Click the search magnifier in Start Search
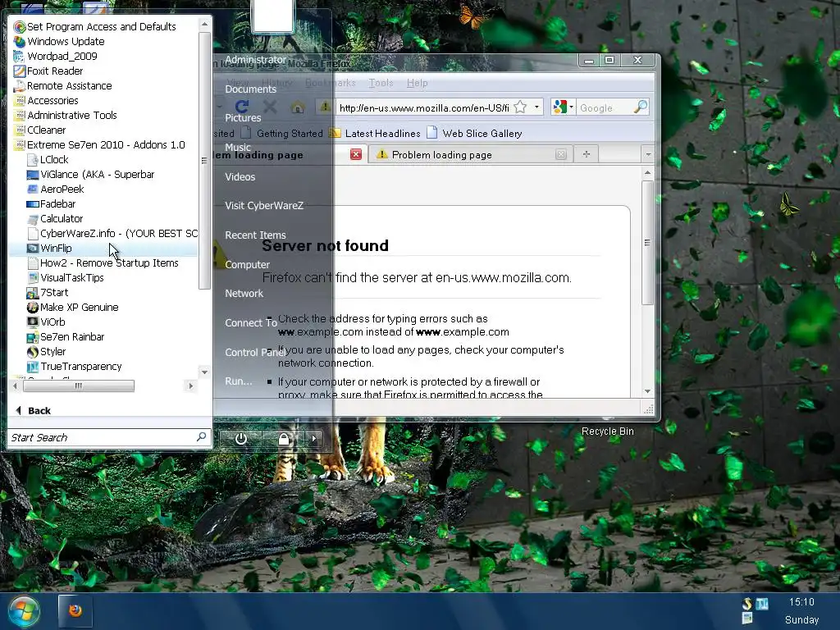The width and height of the screenshot is (840, 630). coord(202,437)
